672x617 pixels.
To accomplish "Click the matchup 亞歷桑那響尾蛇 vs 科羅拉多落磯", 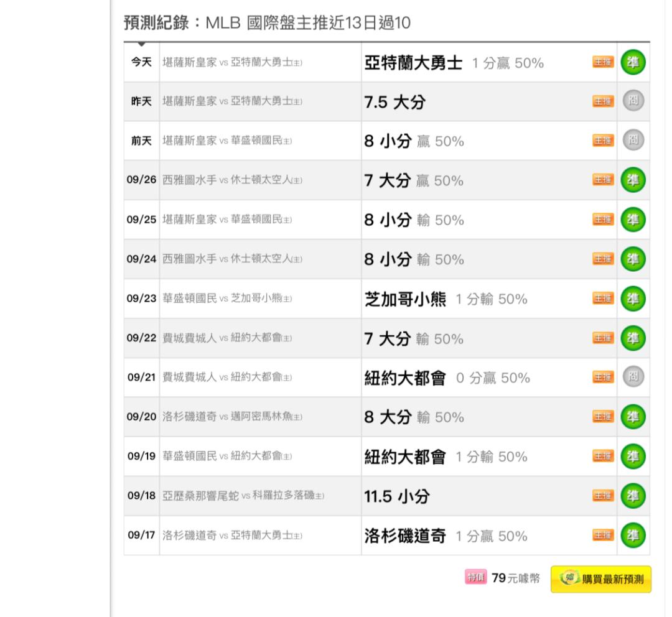I will tap(243, 496).
